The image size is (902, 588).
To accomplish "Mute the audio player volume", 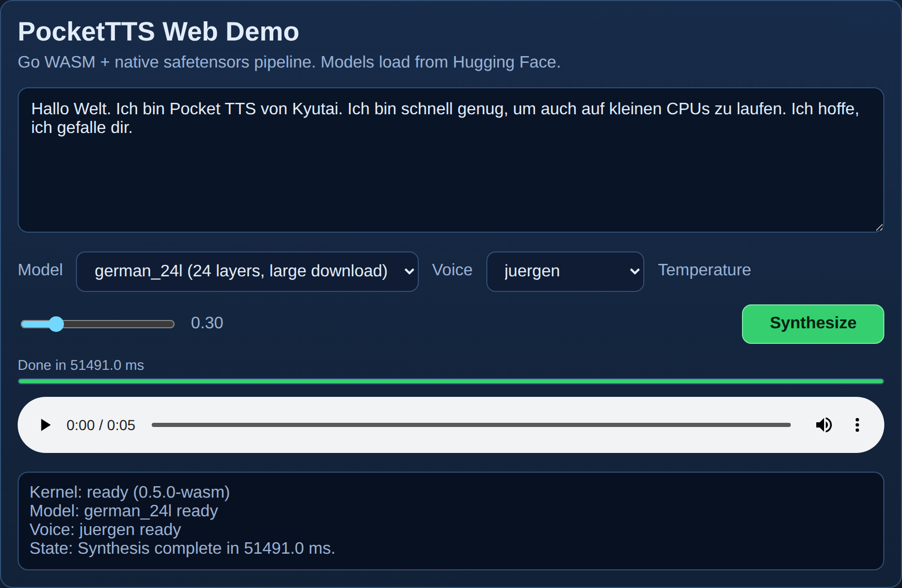I will pyautogui.click(x=824, y=425).
